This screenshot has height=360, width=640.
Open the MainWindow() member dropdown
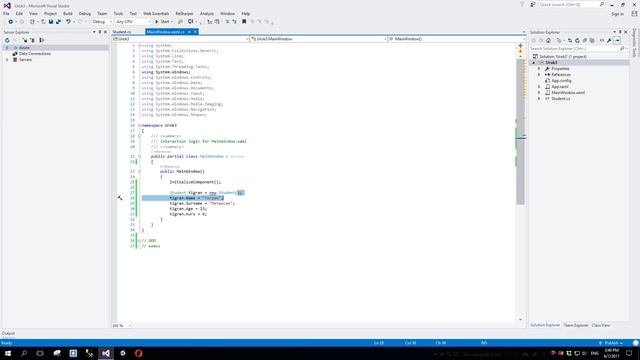coord(456,39)
